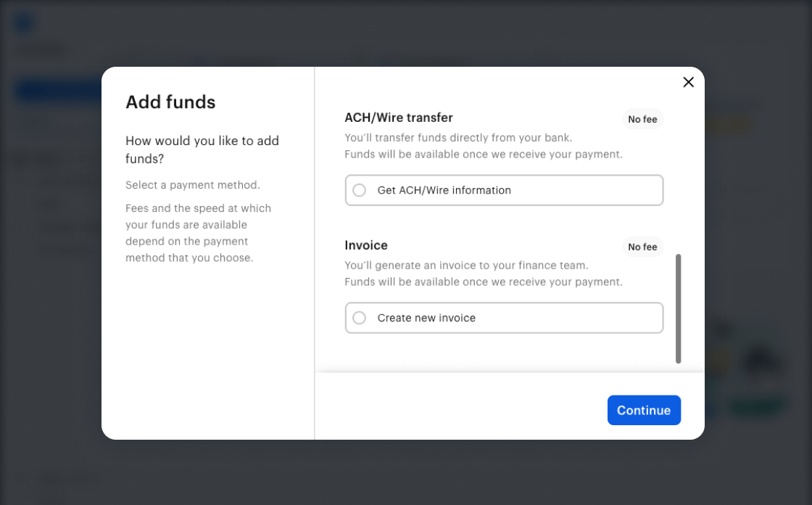
Task: Click 'How would you like to add funds?' text
Action: 202,149
